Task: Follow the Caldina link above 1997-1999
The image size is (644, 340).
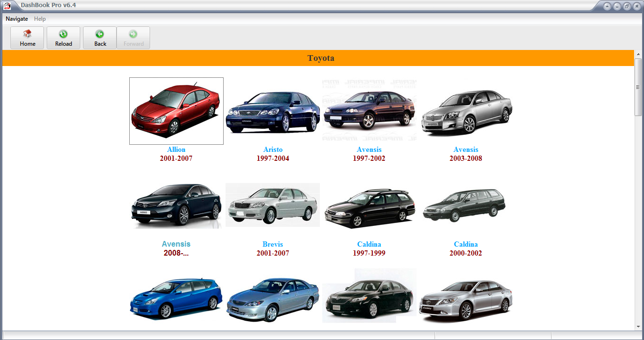Action: coord(369,244)
